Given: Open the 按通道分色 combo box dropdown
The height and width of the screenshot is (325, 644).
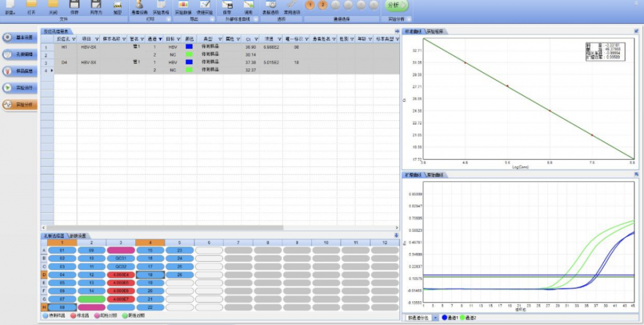Looking at the screenshot, I should [435, 318].
